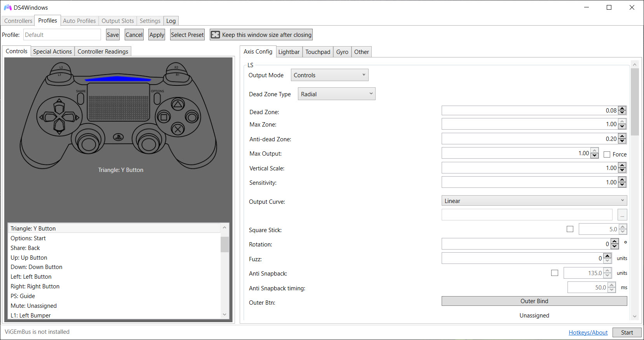The height and width of the screenshot is (340, 644).
Task: Select the right analog stick on controller
Action: pyautogui.click(x=149, y=143)
